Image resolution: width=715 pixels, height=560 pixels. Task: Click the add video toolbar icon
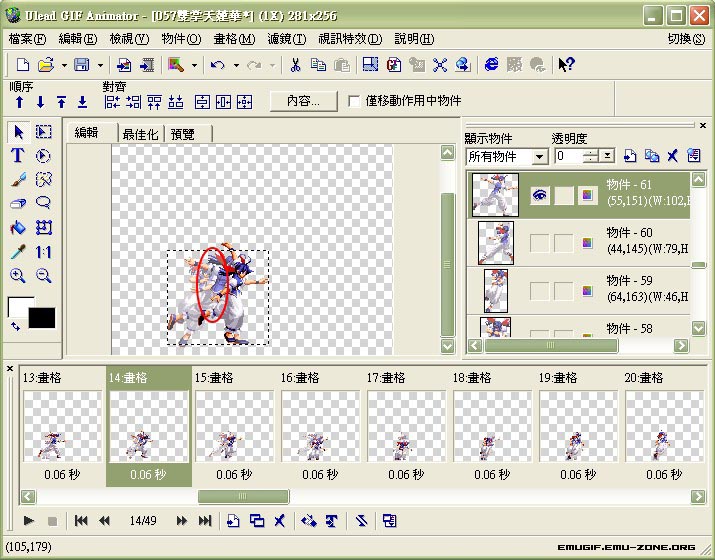(147, 65)
